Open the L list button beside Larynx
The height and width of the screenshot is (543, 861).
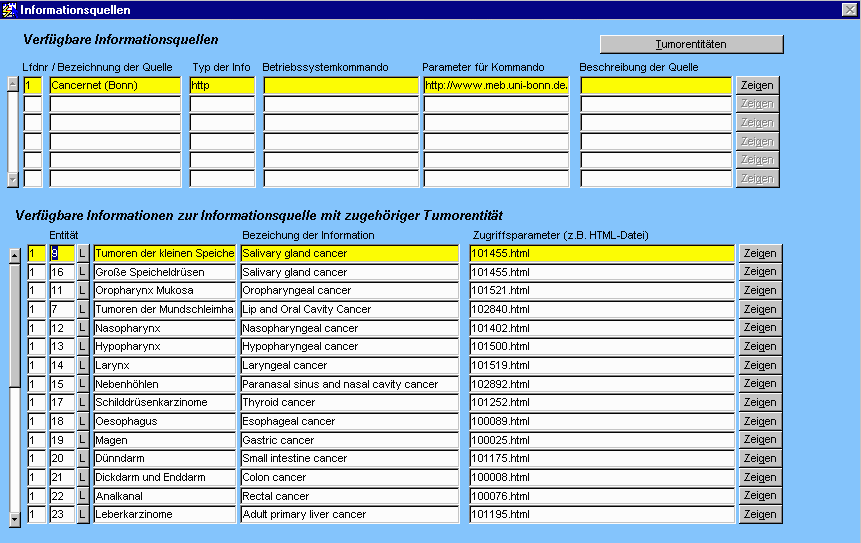coord(83,365)
